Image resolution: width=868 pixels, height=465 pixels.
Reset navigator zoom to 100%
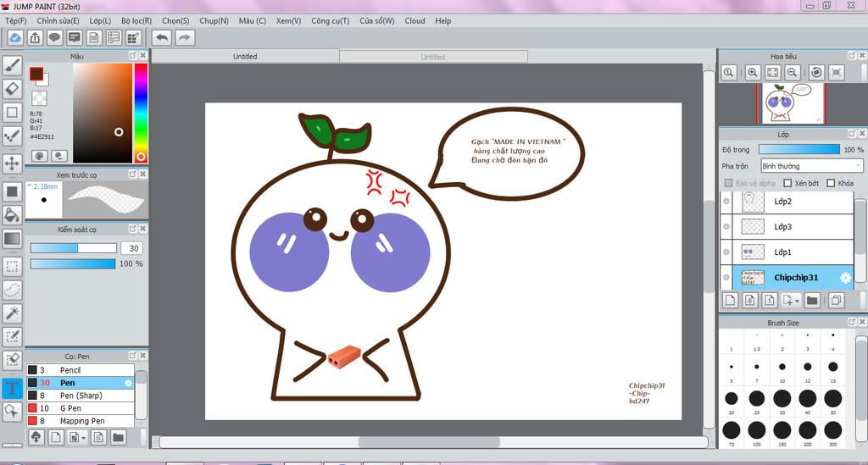point(728,73)
